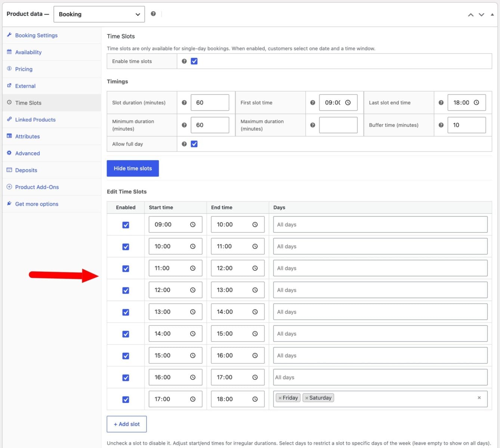Open clock picker for 09:00 start time
Viewport: 500px width, 448px height.
pos(193,225)
